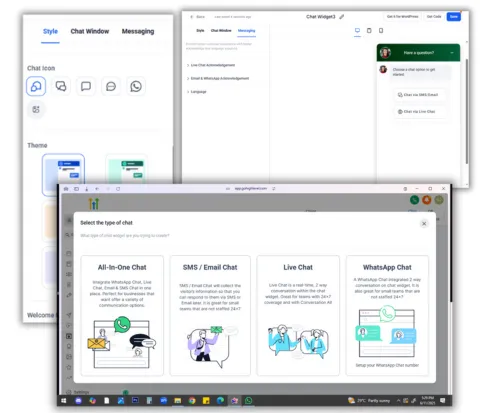Pick the square speech bubble chat icon

pos(86,86)
